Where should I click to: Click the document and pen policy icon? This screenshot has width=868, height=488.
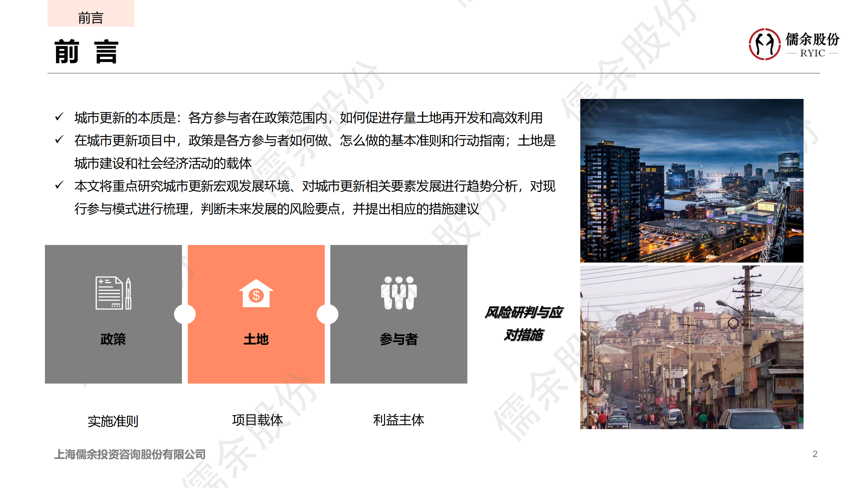(x=113, y=293)
